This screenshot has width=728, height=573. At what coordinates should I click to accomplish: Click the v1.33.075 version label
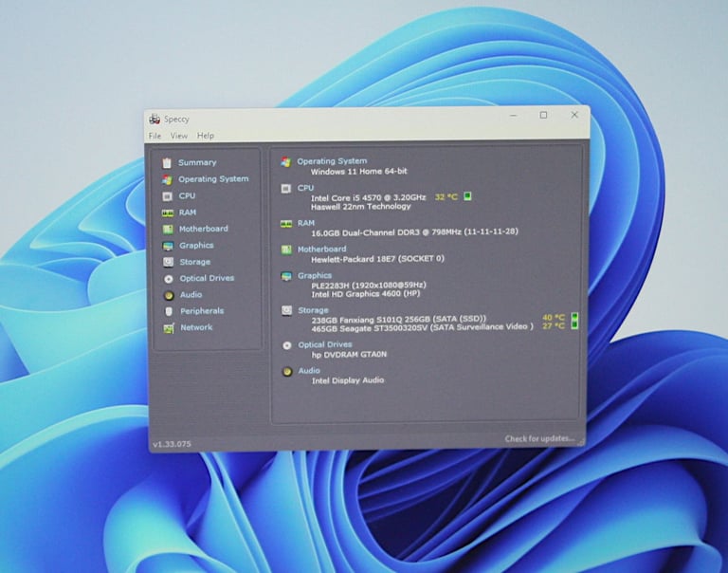click(172, 444)
